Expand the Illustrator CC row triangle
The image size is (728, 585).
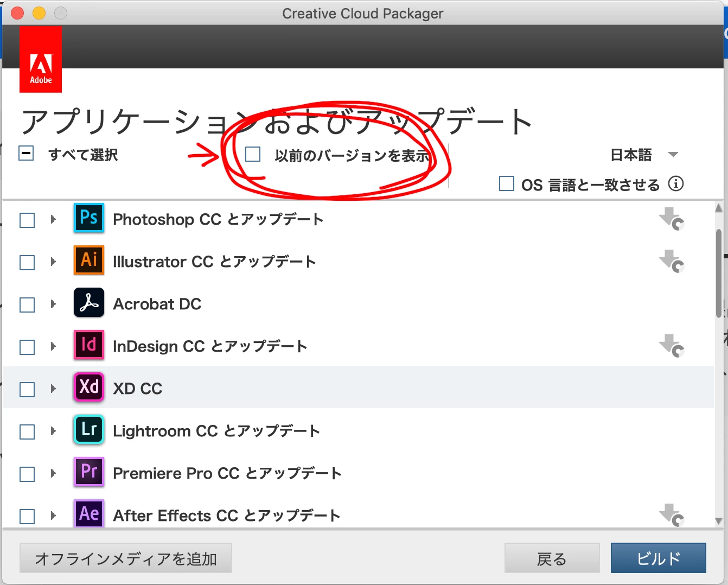(x=53, y=262)
